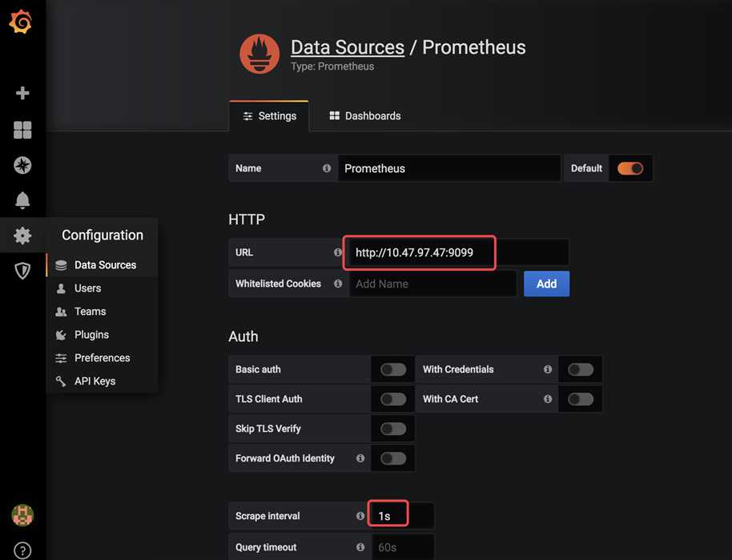The width and height of the screenshot is (732, 560).
Task: Open the Create plus menu icon
Action: (x=22, y=93)
